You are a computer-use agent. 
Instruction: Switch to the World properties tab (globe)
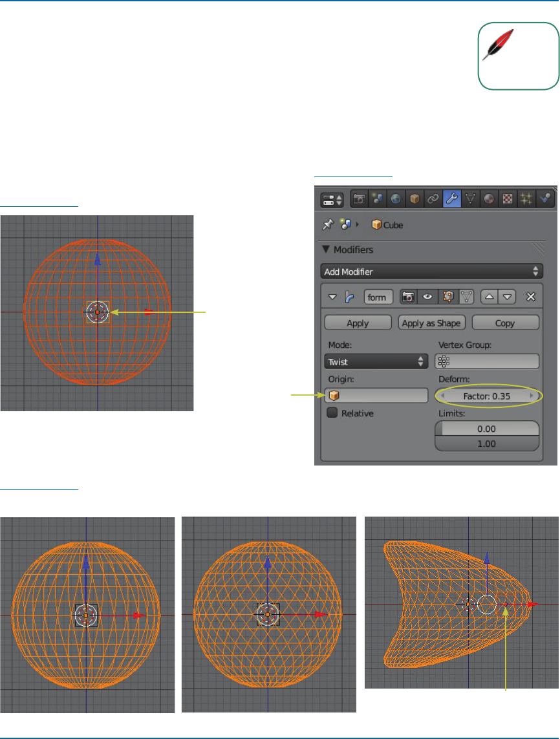[396, 199]
